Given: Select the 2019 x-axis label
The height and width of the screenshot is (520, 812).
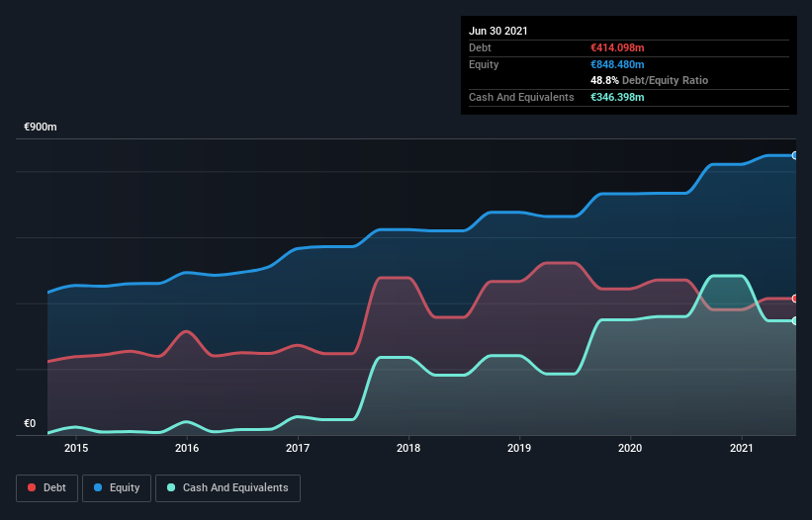Looking at the screenshot, I should [519, 448].
